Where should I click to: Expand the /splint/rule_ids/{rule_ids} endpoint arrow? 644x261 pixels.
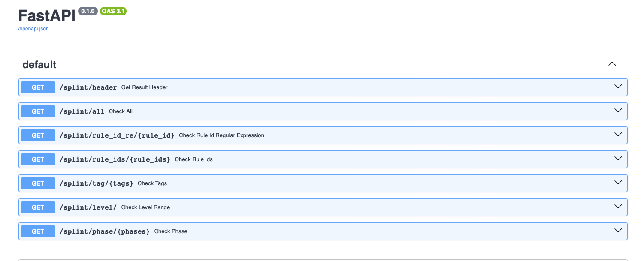coord(618,158)
